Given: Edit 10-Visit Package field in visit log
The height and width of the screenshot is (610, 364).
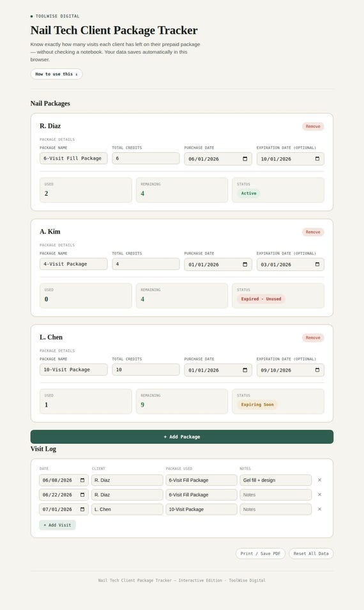Looking at the screenshot, I should (x=201, y=509).
